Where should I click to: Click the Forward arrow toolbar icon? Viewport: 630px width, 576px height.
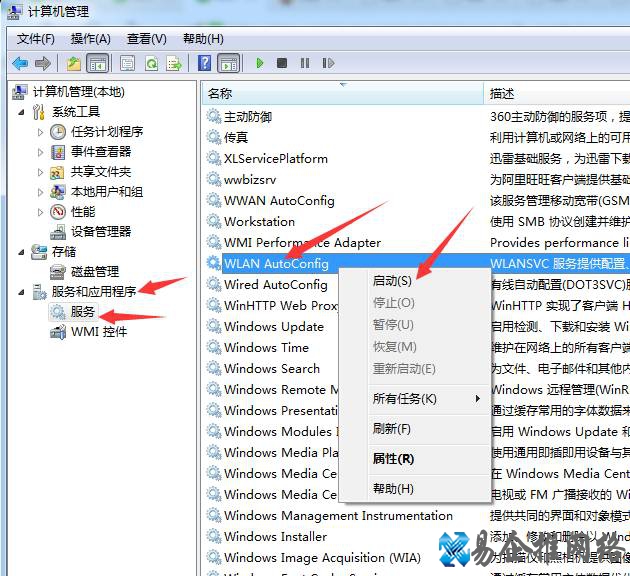pos(43,63)
